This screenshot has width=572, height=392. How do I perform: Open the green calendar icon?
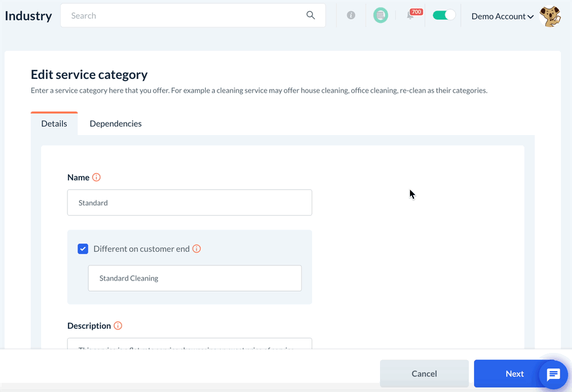tap(381, 15)
